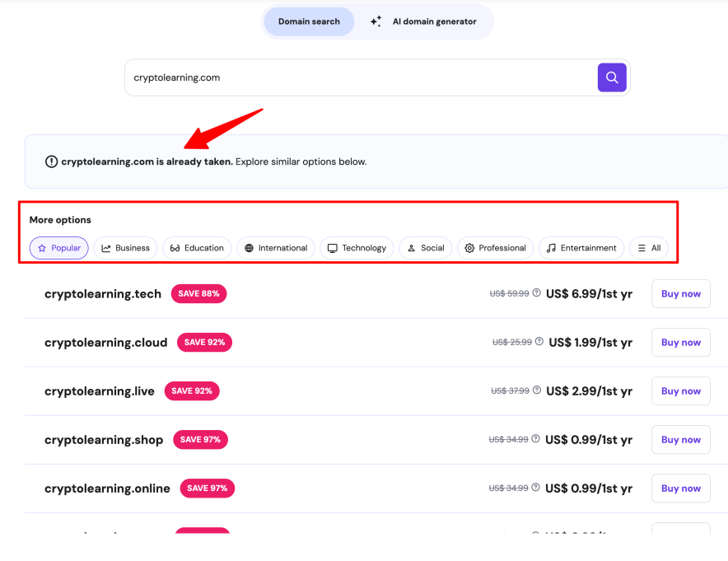Click the sparkle icon beside AI domain generator
Viewport: 728px width, 561px height.
[376, 21]
